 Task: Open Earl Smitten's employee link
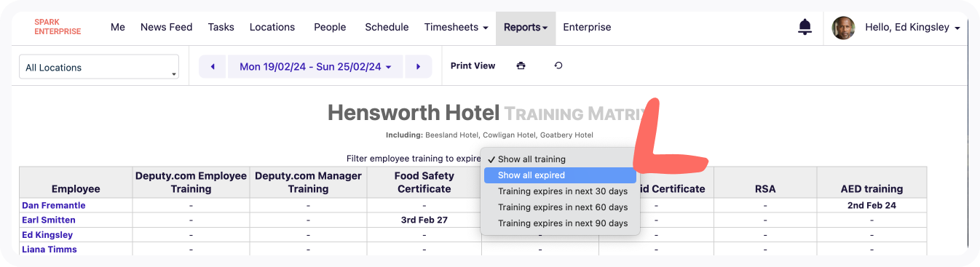click(48, 220)
